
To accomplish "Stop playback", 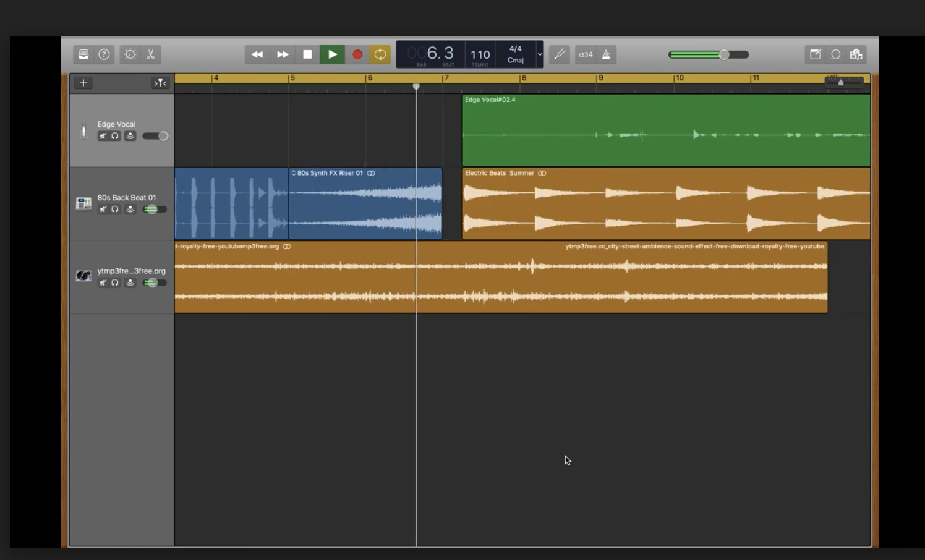I will click(x=307, y=54).
